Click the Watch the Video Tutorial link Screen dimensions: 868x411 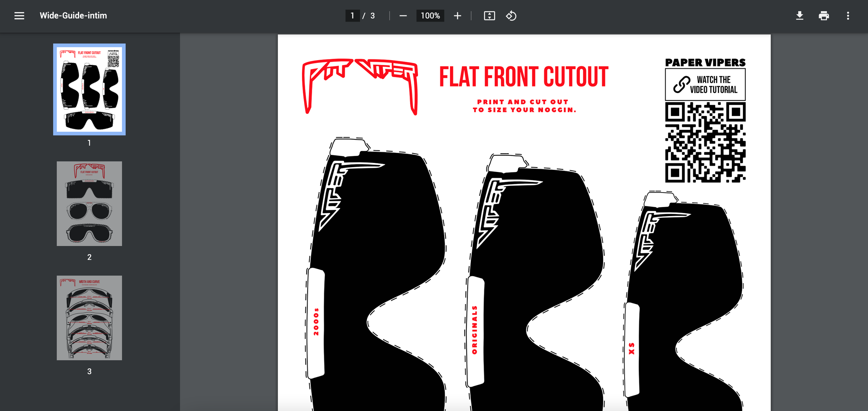tap(705, 84)
